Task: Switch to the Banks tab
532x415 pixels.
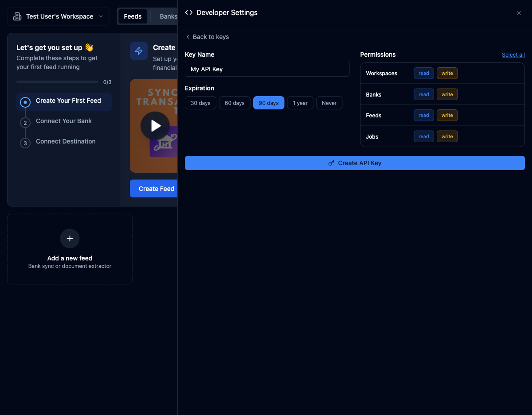Action: tap(168, 16)
